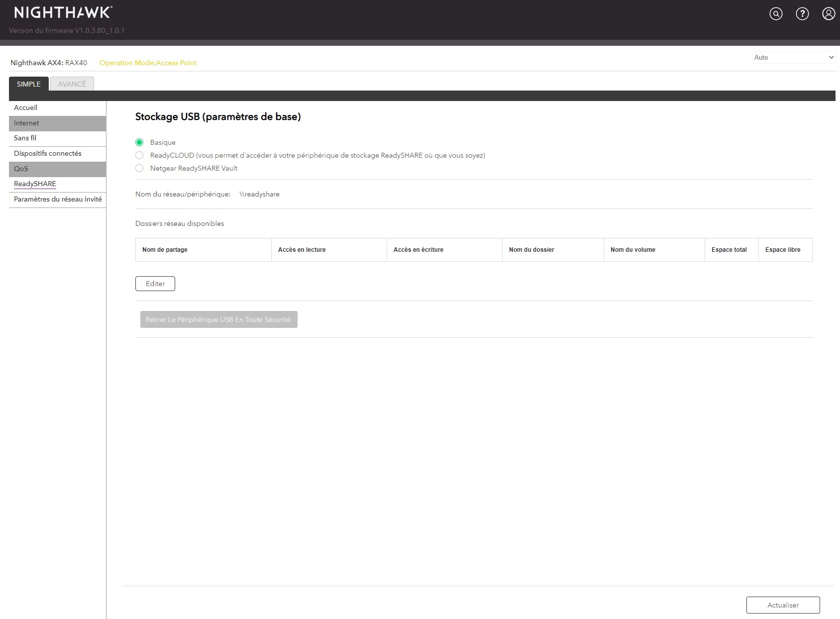The height and width of the screenshot is (619, 840).
Task: Open Accueil in the sidebar
Action: (x=26, y=107)
